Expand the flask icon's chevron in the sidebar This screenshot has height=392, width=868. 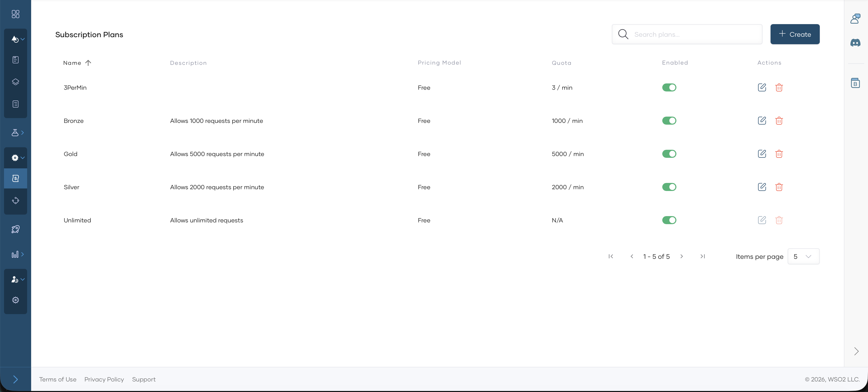(x=23, y=132)
